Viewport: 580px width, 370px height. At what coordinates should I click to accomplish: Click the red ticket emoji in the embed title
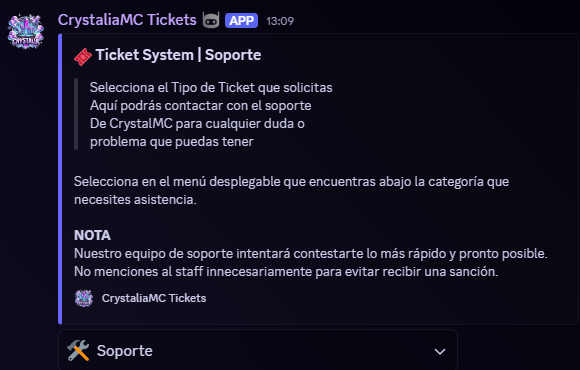point(83,57)
